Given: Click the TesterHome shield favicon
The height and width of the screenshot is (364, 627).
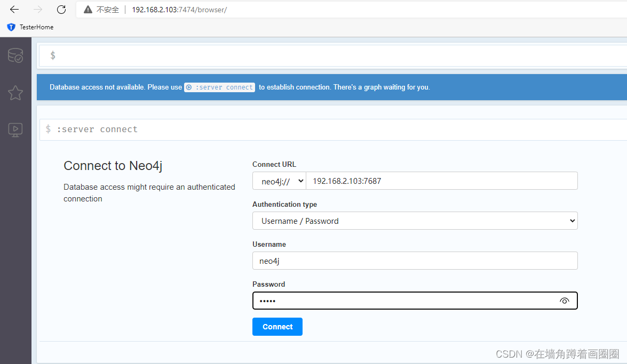Looking at the screenshot, I should click(11, 27).
